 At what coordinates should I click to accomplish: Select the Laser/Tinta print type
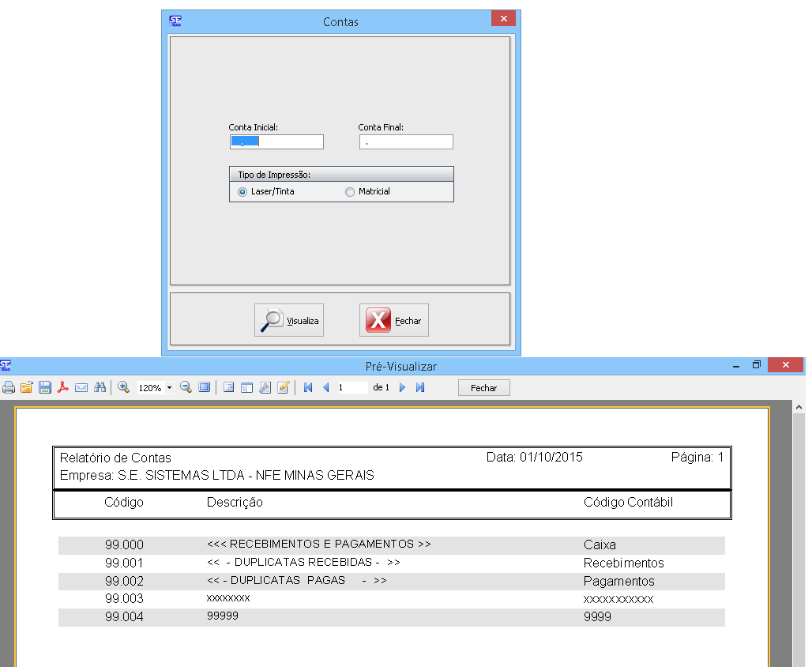[242, 191]
